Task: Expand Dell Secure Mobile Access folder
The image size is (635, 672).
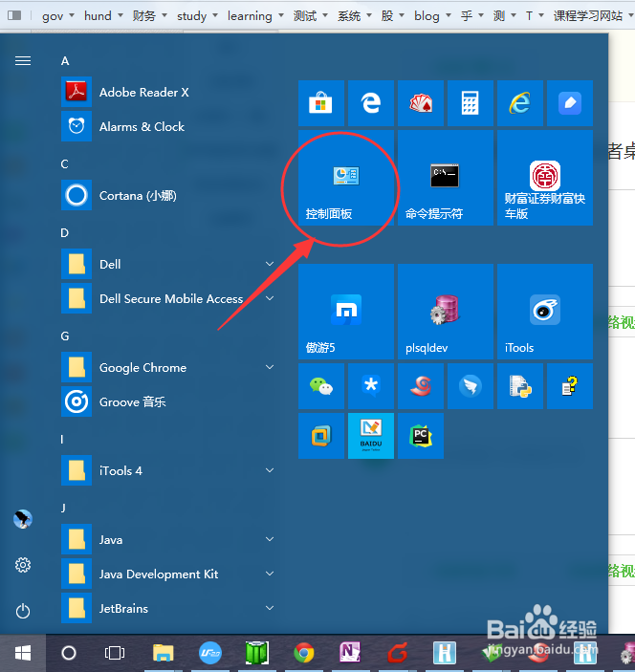Action: [169, 298]
